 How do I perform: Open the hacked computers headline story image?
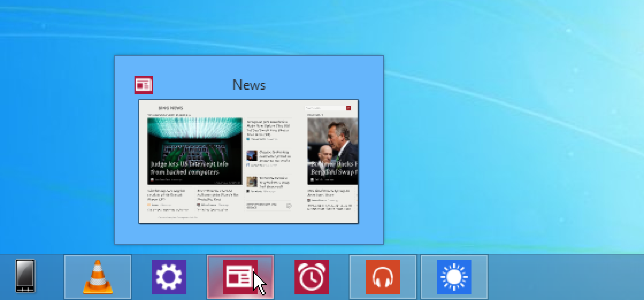tap(195, 151)
